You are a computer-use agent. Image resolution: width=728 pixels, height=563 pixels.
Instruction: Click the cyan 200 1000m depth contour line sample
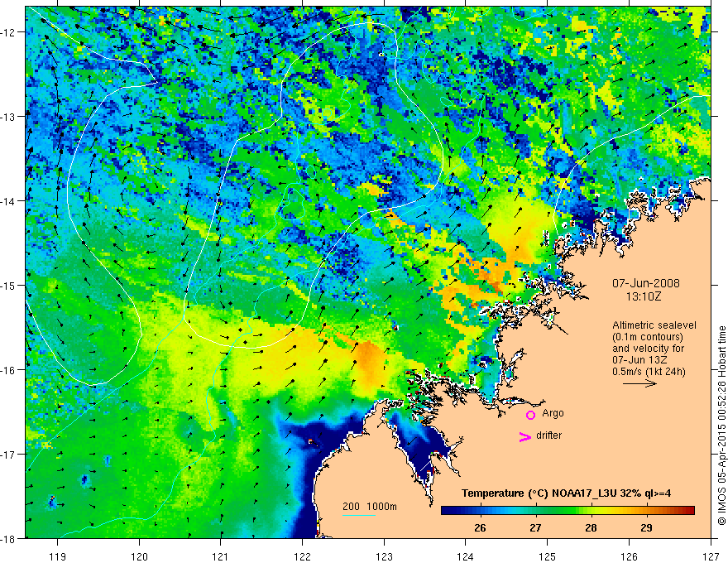coord(359,515)
